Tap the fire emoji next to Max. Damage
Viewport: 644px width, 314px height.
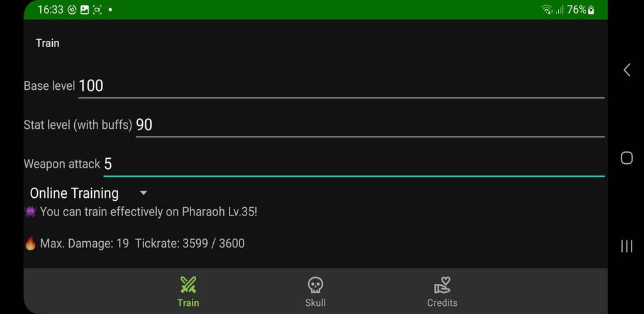(x=30, y=243)
